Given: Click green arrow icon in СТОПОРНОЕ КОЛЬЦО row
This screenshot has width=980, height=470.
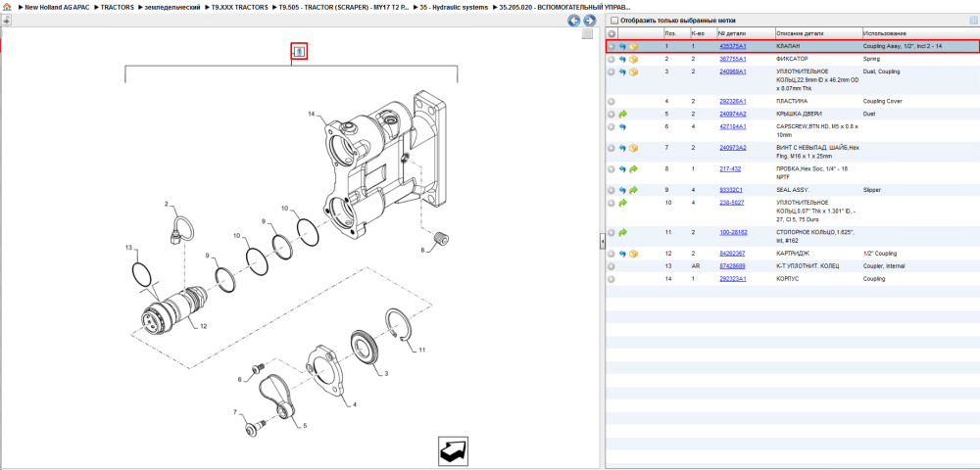Looking at the screenshot, I should click(x=622, y=232).
